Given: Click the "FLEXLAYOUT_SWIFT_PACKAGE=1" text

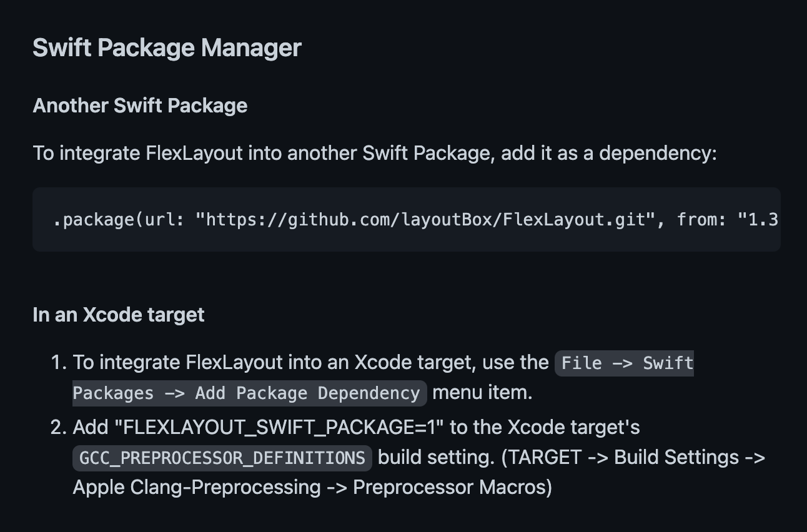Looking at the screenshot, I should (284, 428).
